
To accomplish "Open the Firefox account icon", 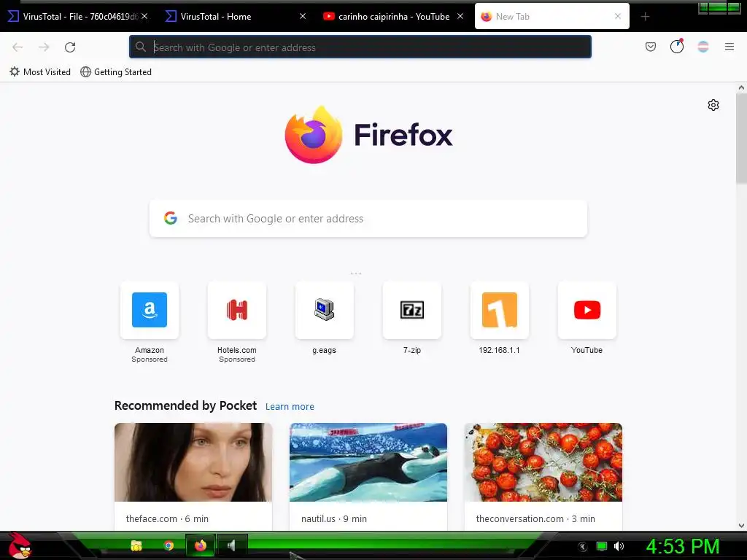I will pos(676,46).
